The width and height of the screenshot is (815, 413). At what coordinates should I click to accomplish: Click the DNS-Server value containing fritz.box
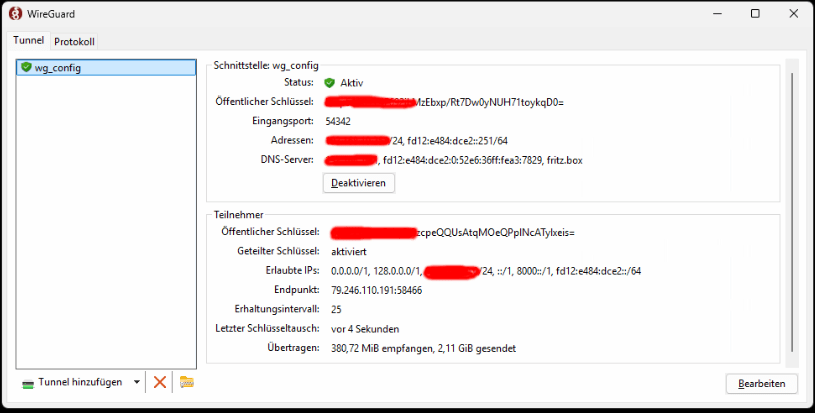[454, 161]
